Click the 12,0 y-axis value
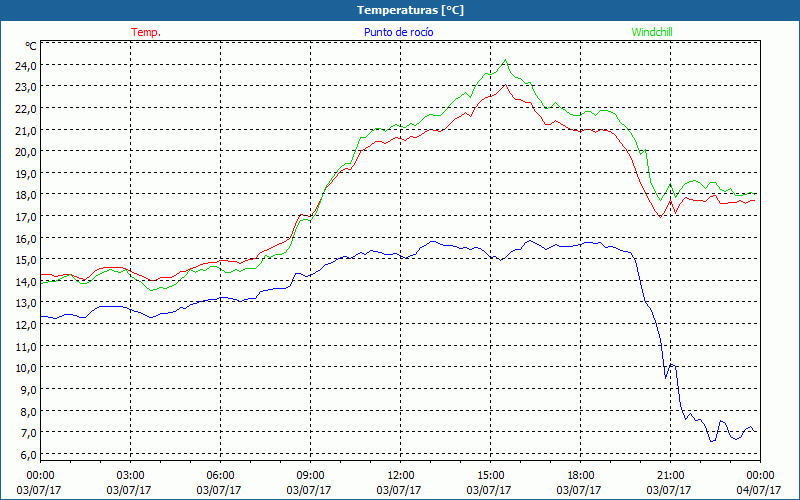This screenshot has height=500, width=800. tap(27, 324)
